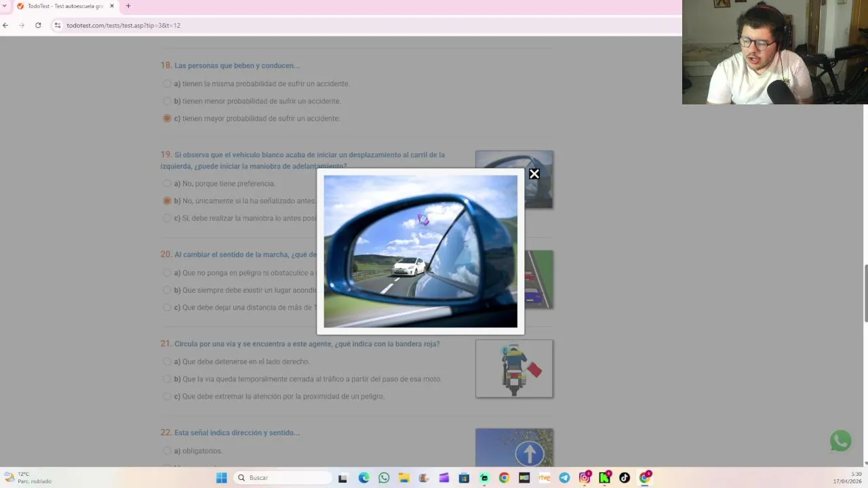This screenshot has width=868, height=488.
Task: Open question 22 blue arrow sign thumbnail
Action: pos(514,447)
